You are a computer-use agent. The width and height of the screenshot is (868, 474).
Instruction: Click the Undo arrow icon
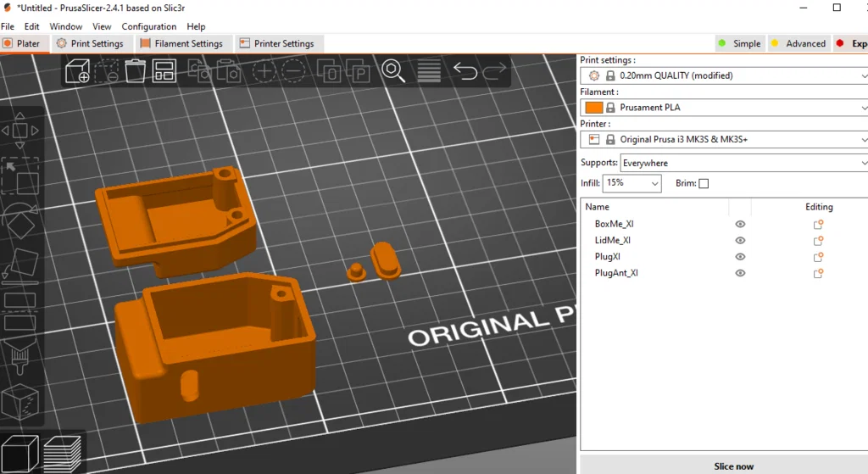coord(465,70)
